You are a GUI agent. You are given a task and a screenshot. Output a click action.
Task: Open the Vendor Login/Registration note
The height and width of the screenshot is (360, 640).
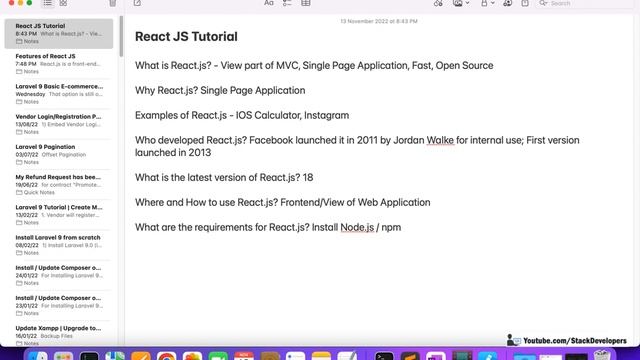pos(59,124)
